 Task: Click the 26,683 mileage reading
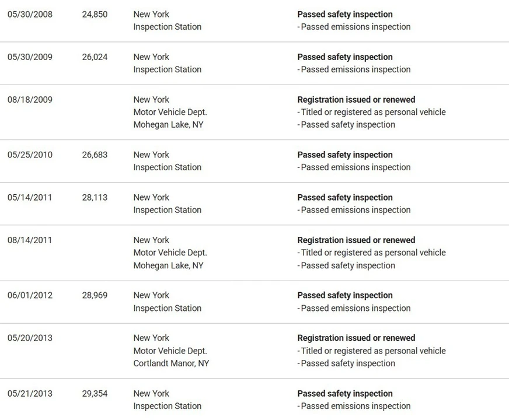(x=95, y=155)
